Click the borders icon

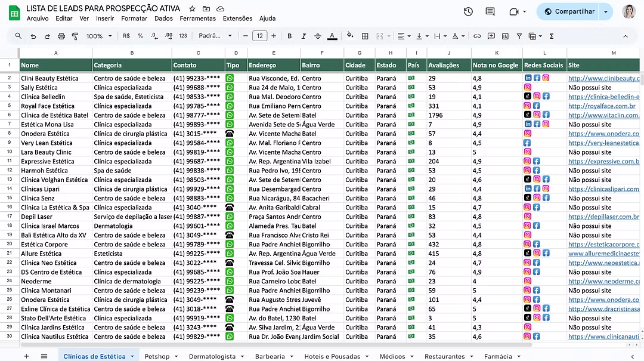coord(365,36)
